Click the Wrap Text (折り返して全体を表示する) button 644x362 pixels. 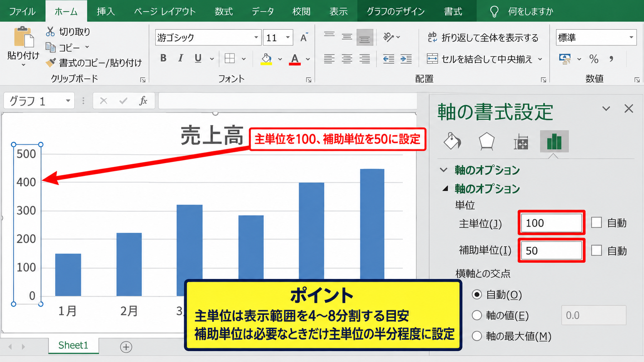tap(483, 38)
